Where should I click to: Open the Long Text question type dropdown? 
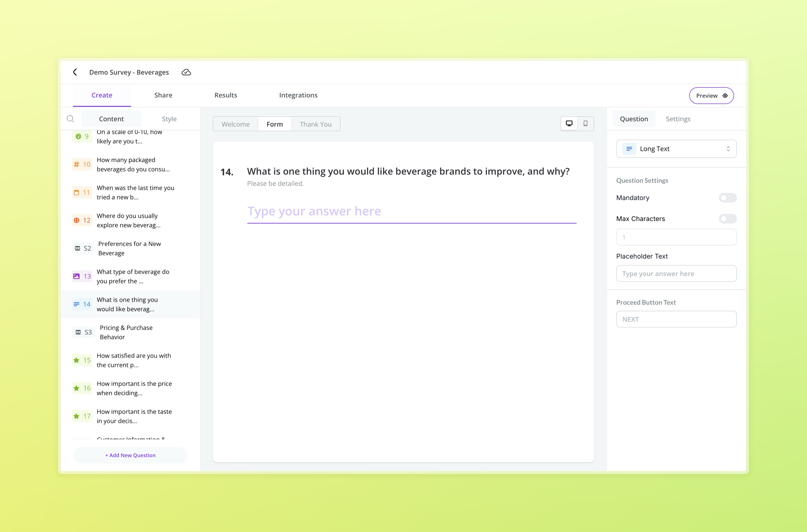676,149
